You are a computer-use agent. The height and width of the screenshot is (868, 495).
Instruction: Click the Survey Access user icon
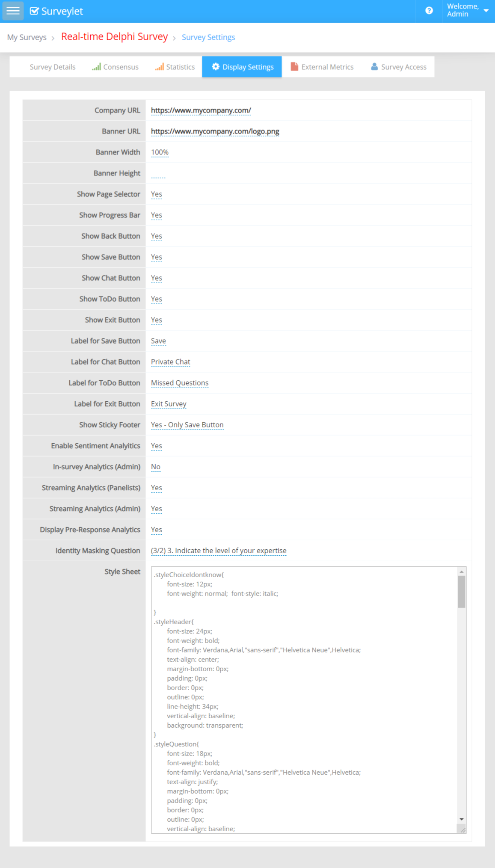[374, 67]
